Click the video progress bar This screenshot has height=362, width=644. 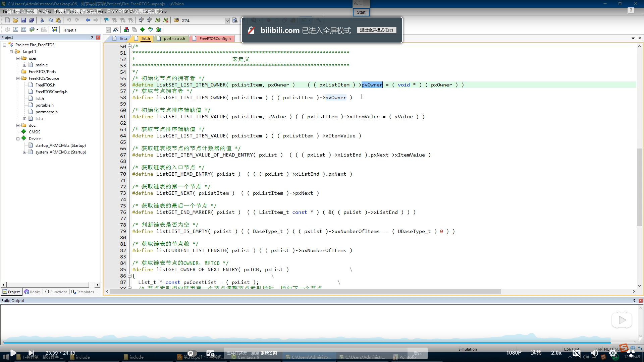coord(322,343)
